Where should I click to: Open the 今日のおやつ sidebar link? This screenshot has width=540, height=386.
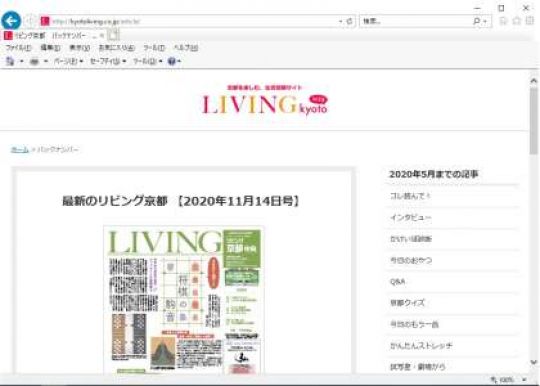(411, 260)
